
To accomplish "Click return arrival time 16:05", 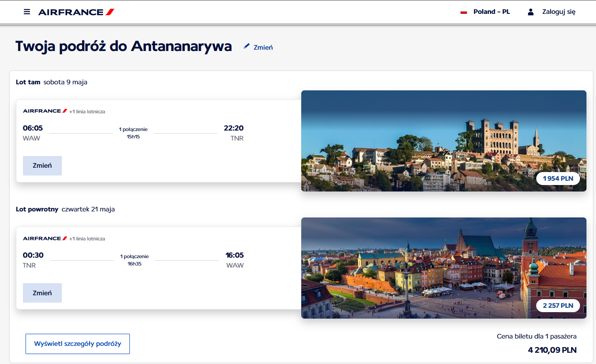I will [235, 255].
